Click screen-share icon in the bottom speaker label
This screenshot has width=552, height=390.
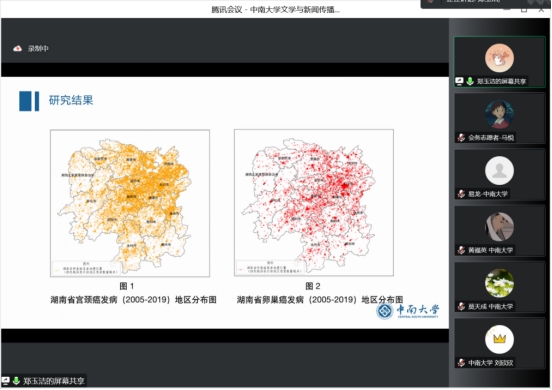click(x=6, y=381)
